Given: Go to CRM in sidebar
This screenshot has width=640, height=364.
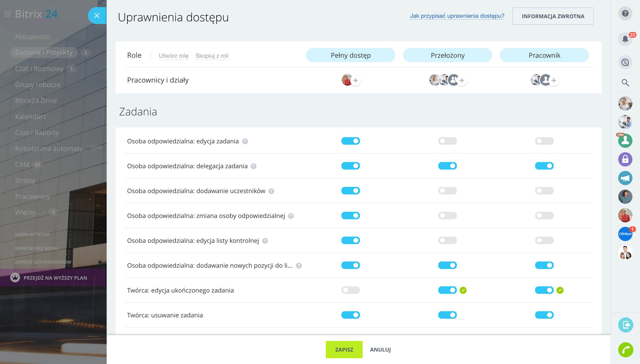Looking at the screenshot, I should [x=22, y=164].
